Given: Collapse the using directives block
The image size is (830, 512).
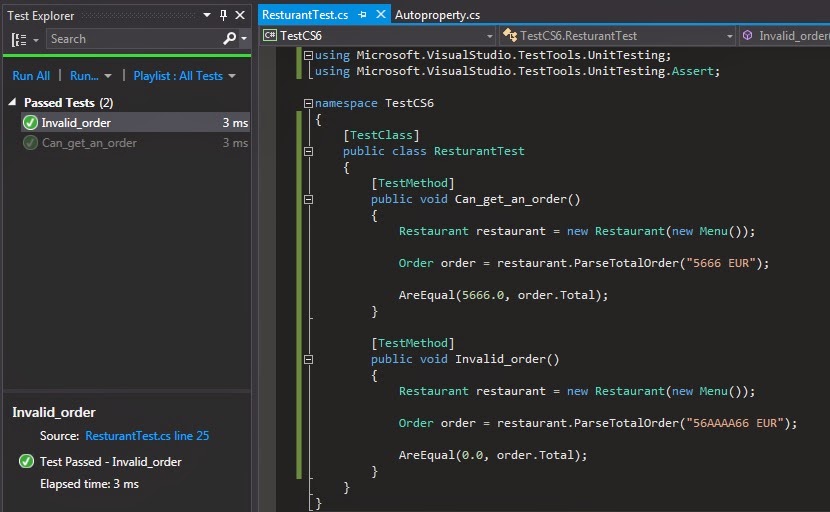Looking at the screenshot, I should point(309,55).
